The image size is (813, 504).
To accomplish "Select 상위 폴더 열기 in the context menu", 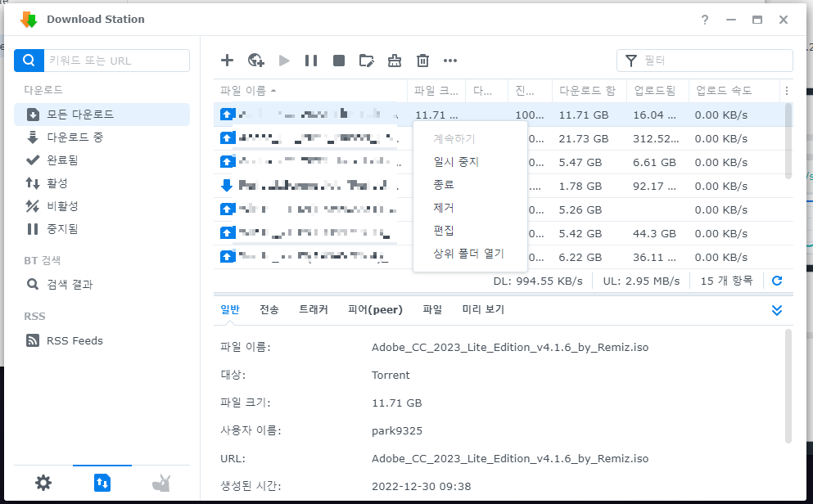I will click(x=469, y=254).
